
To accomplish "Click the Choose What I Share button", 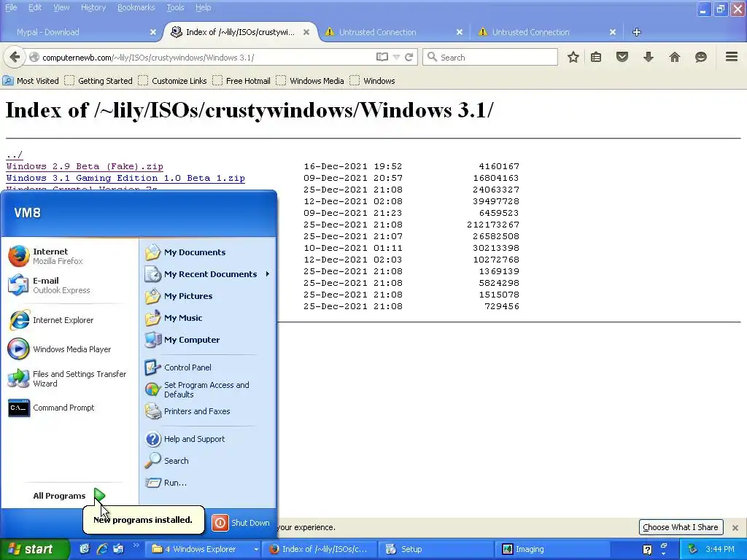I will 681,527.
